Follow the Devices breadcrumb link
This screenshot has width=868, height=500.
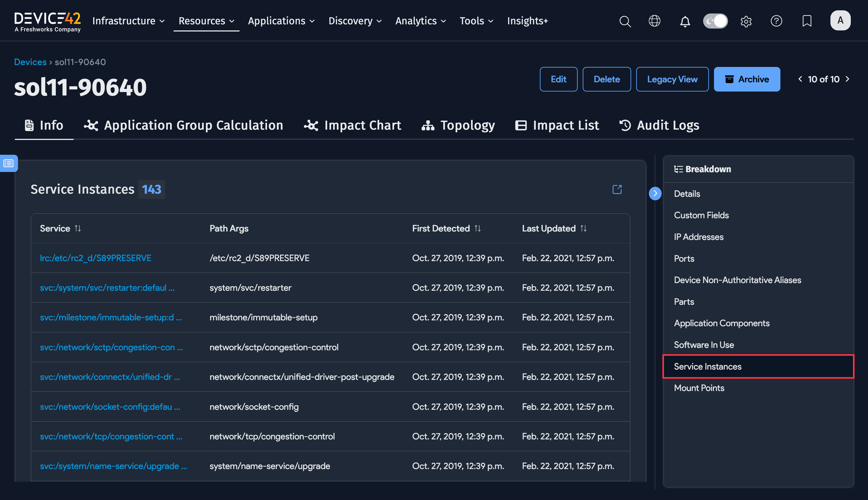pos(30,62)
